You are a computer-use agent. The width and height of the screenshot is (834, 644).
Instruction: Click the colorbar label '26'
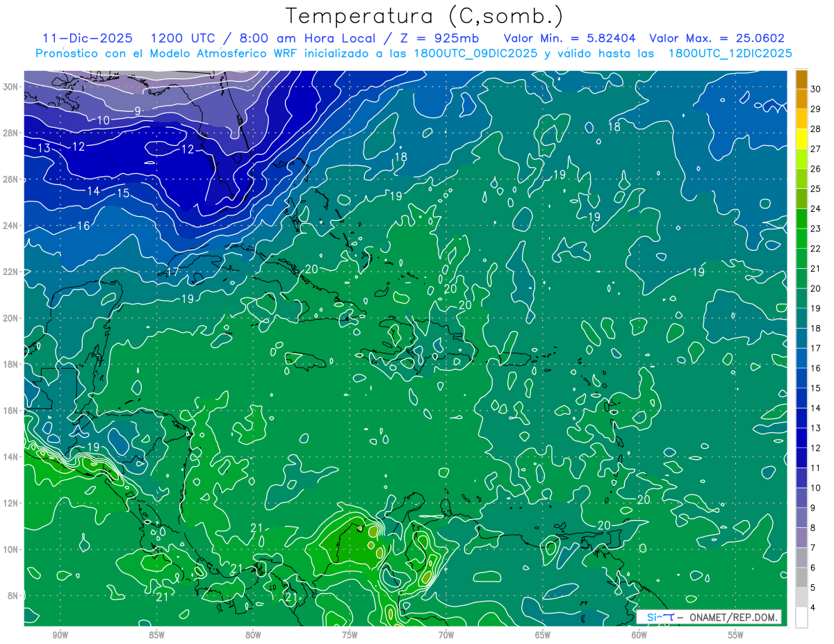pyautogui.click(x=816, y=169)
